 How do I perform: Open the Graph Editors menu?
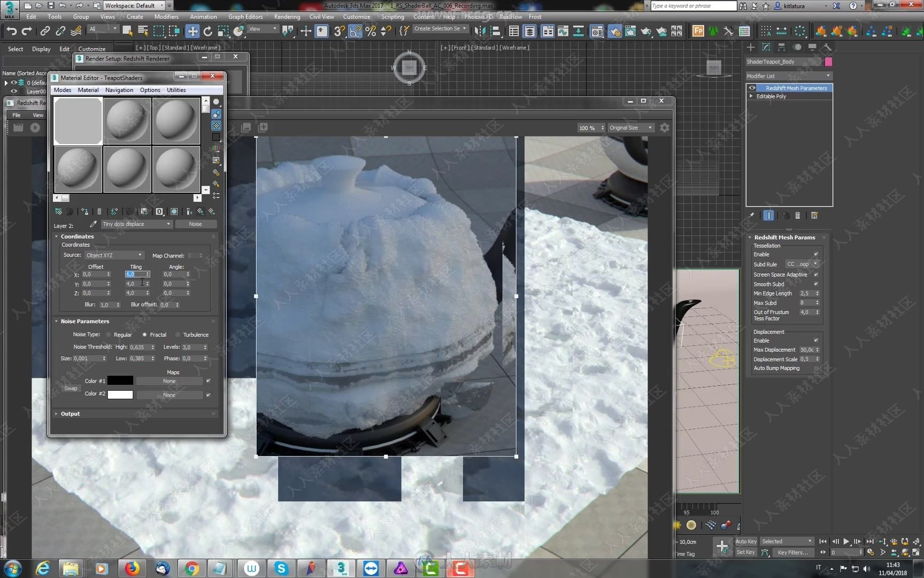(245, 17)
